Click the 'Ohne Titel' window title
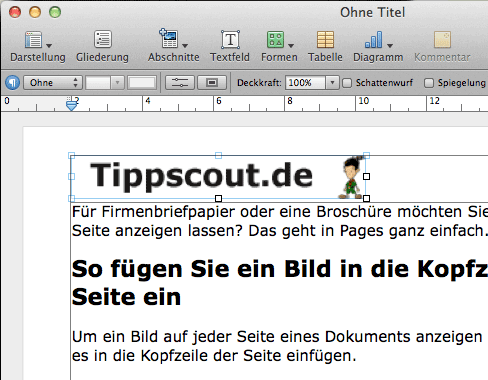This screenshot has height=380, width=488. [372, 13]
